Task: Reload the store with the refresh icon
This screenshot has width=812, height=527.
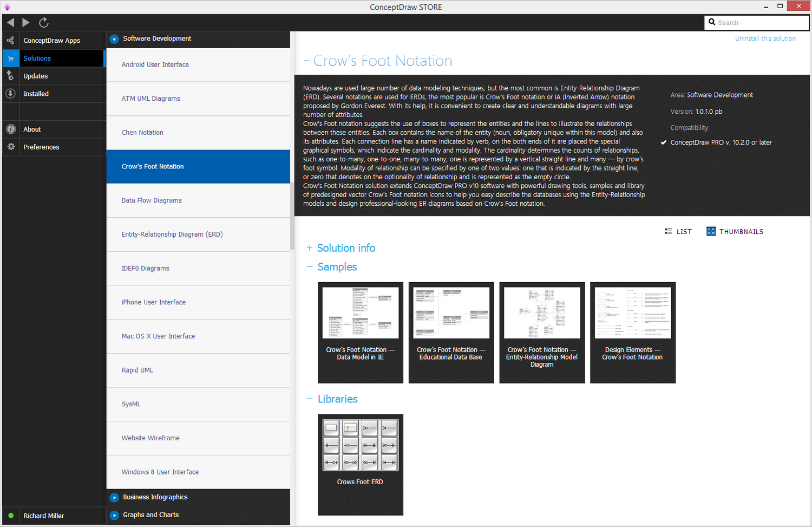Action: pos(44,22)
